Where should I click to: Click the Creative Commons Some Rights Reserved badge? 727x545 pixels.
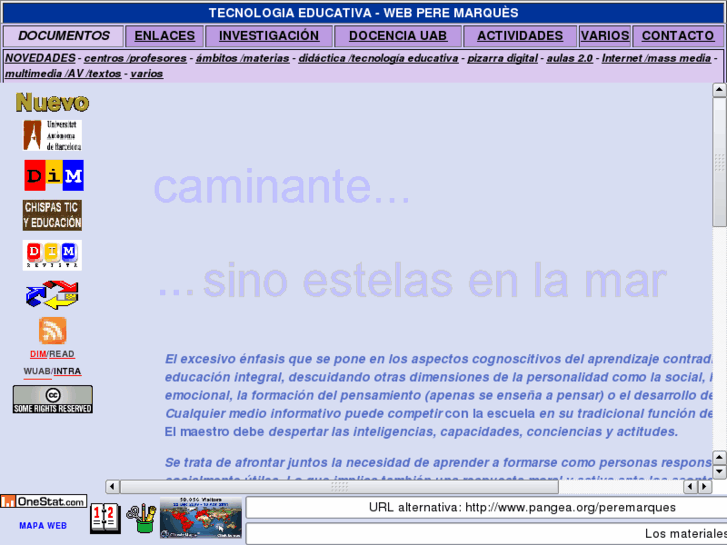(52, 399)
